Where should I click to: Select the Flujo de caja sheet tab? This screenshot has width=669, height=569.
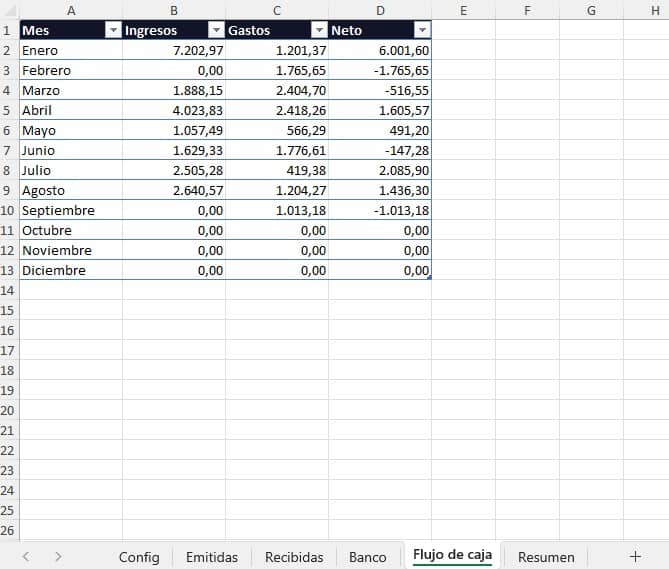click(x=452, y=556)
